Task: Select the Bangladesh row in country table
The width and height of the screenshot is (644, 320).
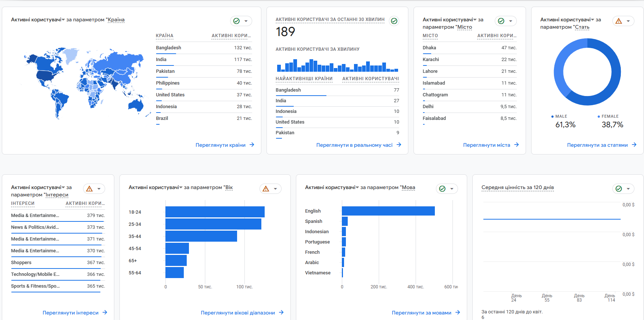Action: 204,48
